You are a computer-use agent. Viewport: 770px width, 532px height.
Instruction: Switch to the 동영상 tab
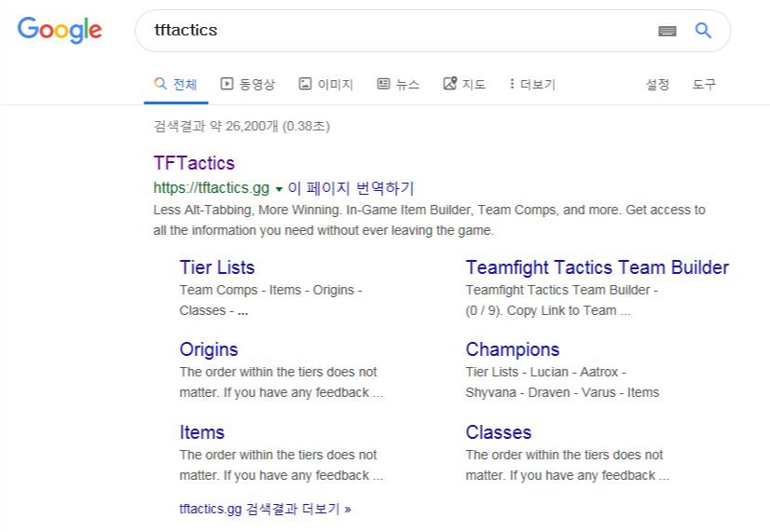point(248,85)
